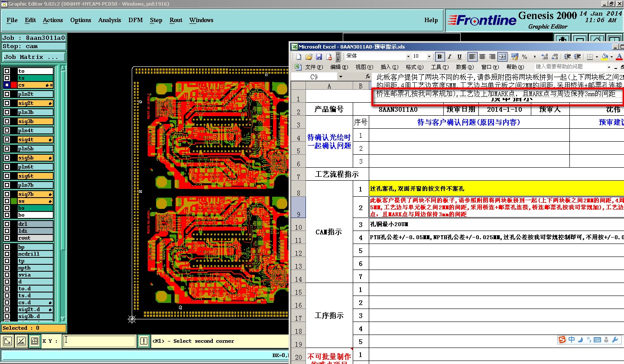Open the help question box dropdown in Excel
624x364 pixels.
click(609, 67)
